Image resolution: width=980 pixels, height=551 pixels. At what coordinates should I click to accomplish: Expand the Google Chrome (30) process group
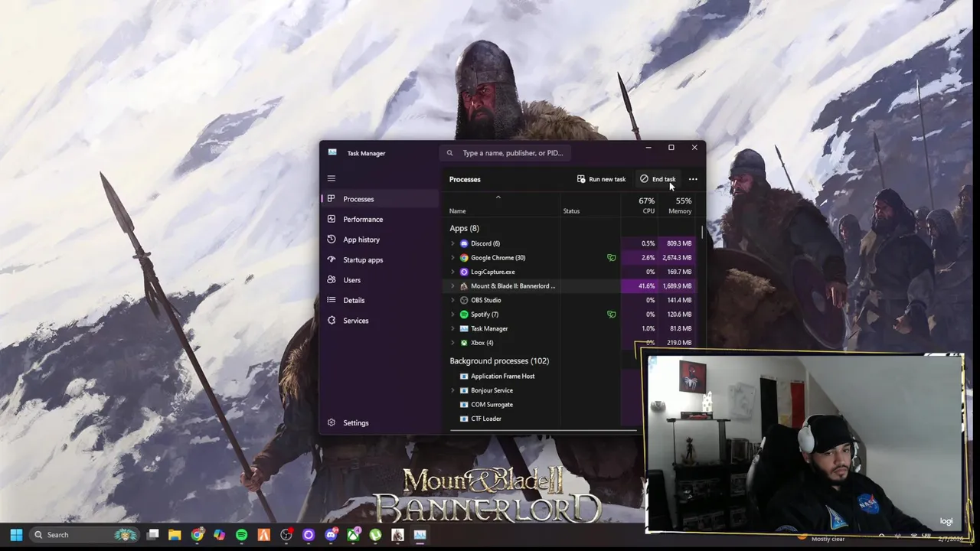(x=452, y=258)
